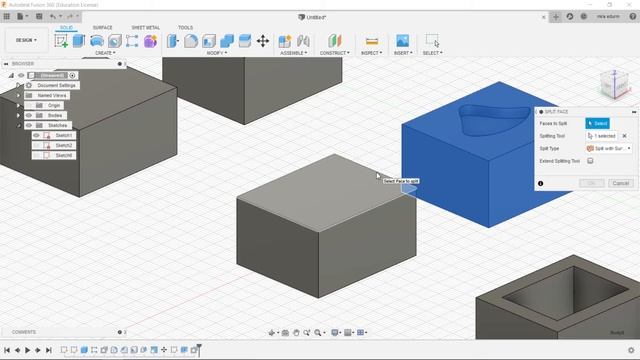This screenshot has height=360, width=640.
Task: Click the ViewCube
Action: click(x=615, y=85)
